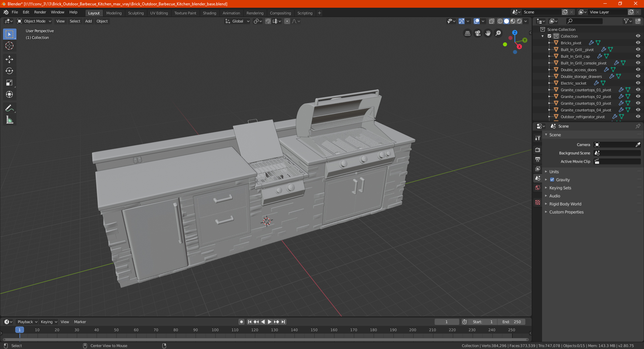
Task: Click the Z axis on navigation gizmo
Action: tap(515, 33)
